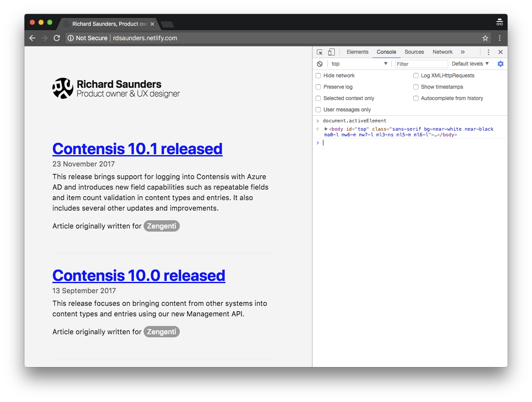Open the DevTools customize three-dot menu
This screenshot has height=402, width=532.
tap(488, 52)
